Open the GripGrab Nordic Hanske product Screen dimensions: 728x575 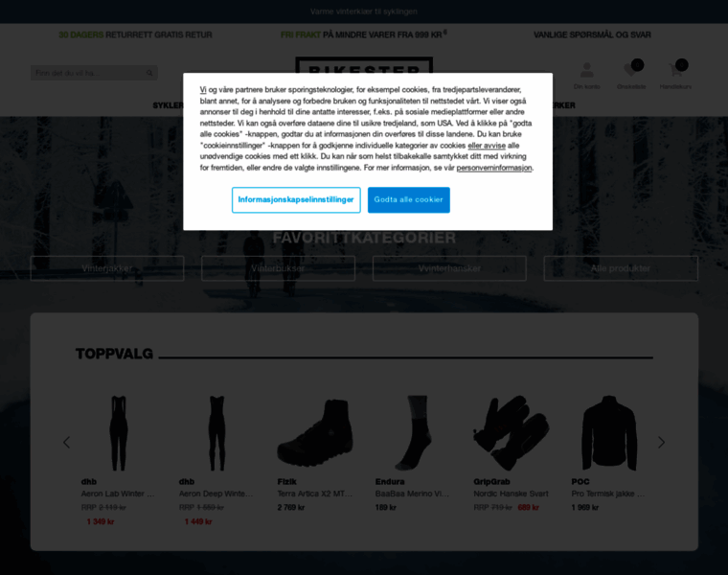511,494
